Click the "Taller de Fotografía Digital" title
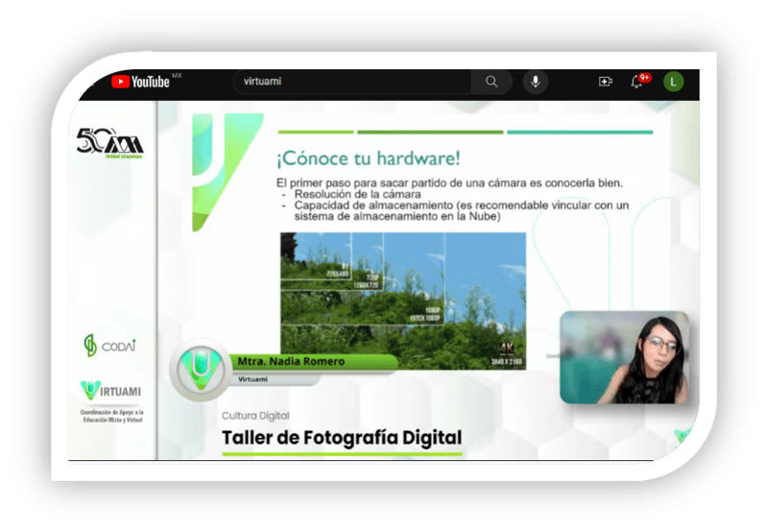Screen dimensions: 768x532 point(341,438)
